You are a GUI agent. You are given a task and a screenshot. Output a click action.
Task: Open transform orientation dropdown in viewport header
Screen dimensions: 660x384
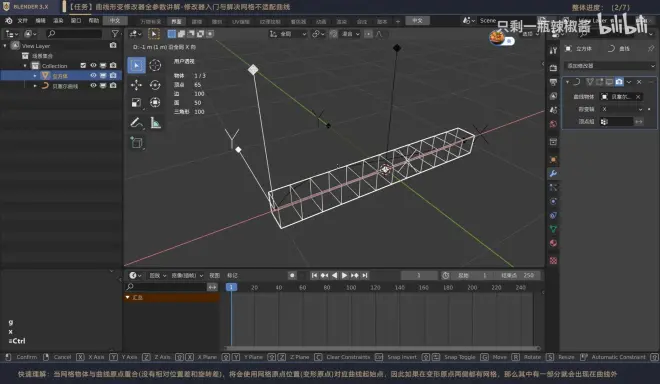288,34
